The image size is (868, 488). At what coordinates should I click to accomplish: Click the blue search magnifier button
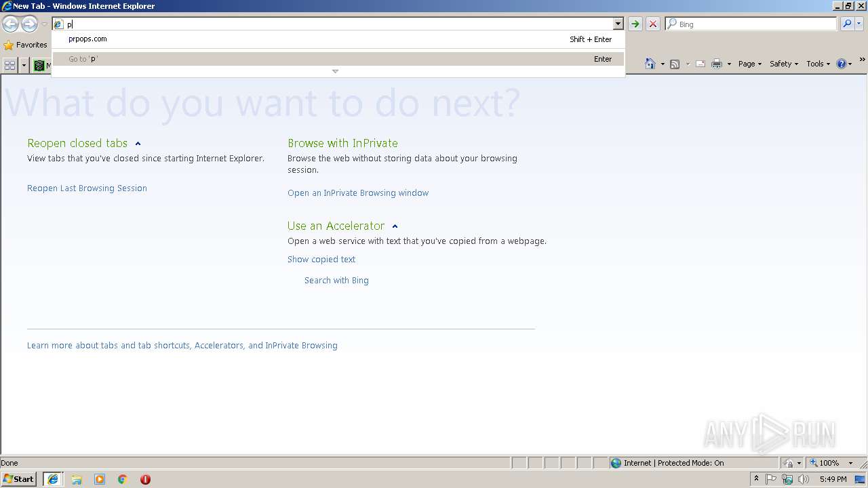847,24
